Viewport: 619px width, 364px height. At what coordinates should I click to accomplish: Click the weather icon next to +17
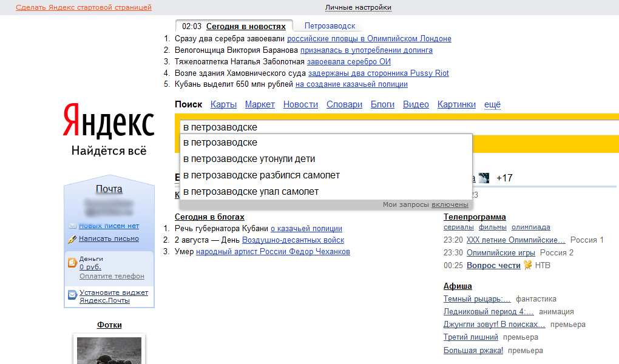484,178
